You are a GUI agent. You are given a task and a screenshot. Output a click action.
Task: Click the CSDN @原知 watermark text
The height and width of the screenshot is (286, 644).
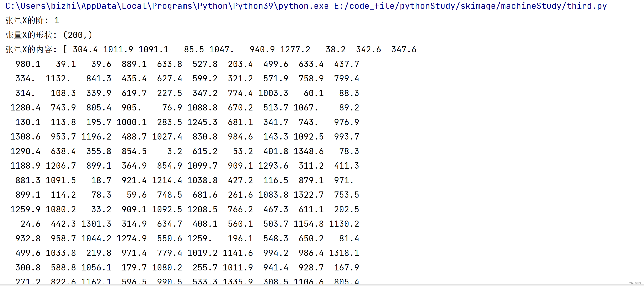point(635,283)
